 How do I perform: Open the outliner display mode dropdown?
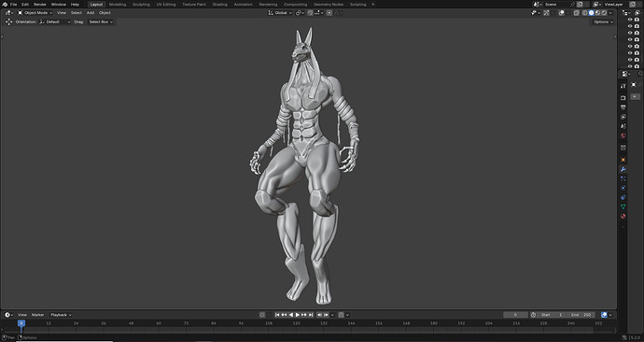627,13
